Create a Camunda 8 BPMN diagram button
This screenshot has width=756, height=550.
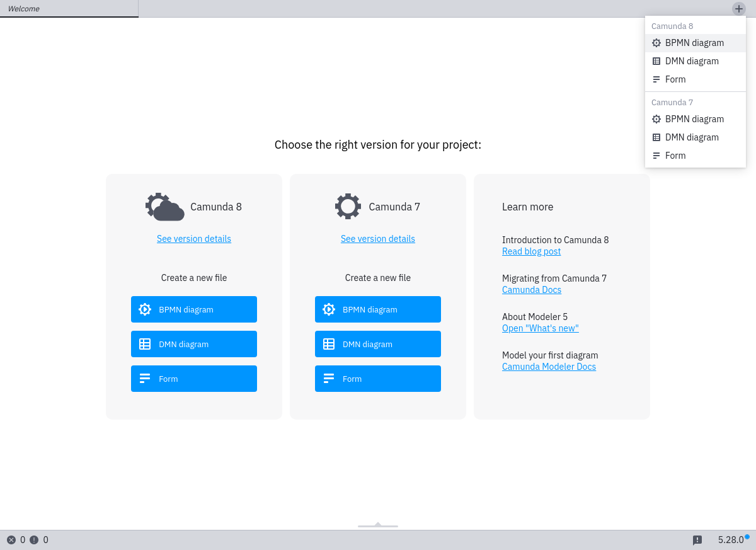click(x=194, y=309)
